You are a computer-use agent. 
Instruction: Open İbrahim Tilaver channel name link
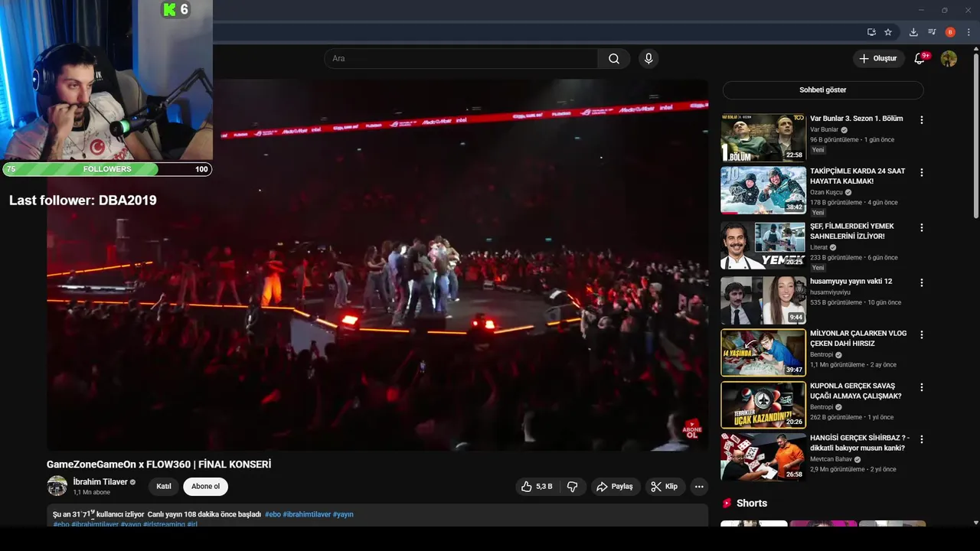click(100, 482)
